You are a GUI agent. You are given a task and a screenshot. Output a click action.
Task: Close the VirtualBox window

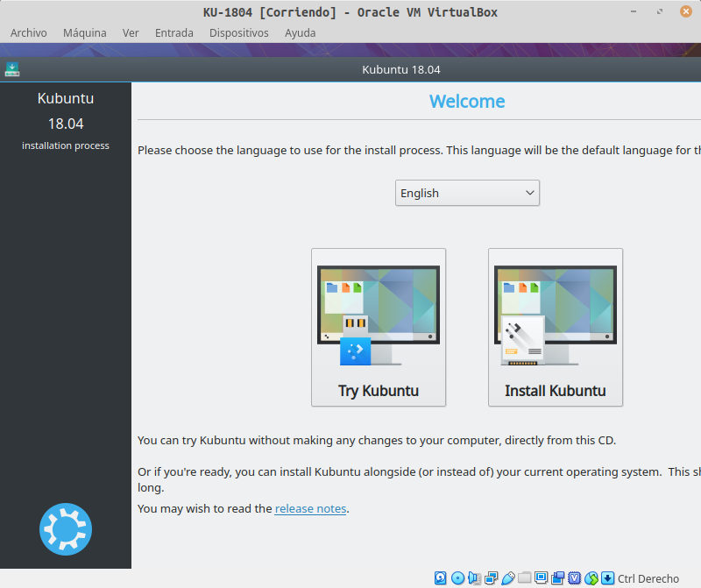pos(686,11)
